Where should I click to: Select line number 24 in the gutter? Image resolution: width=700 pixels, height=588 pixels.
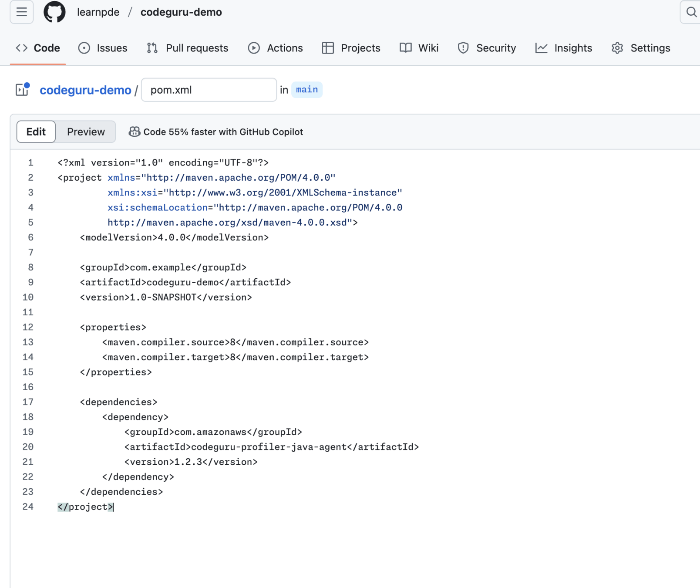point(28,507)
